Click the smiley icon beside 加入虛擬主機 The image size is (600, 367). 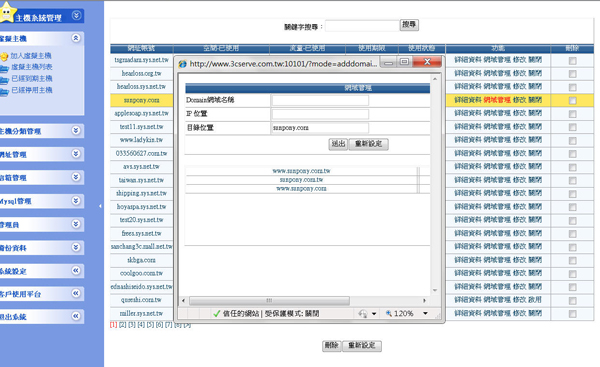(4, 57)
